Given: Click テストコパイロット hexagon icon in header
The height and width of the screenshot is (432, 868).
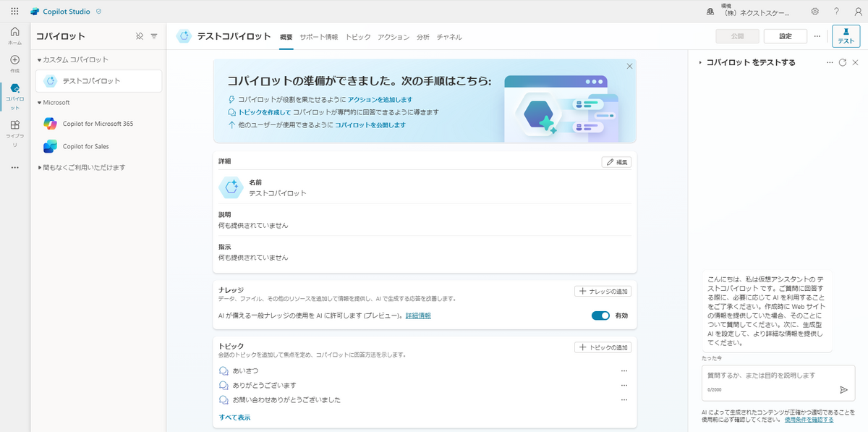Looking at the screenshot, I should tap(184, 36).
